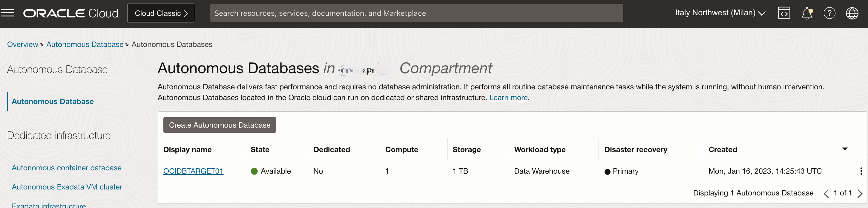This screenshot has width=868, height=208.
Task: Click the Oracle Cloud logo
Action: [x=71, y=13]
